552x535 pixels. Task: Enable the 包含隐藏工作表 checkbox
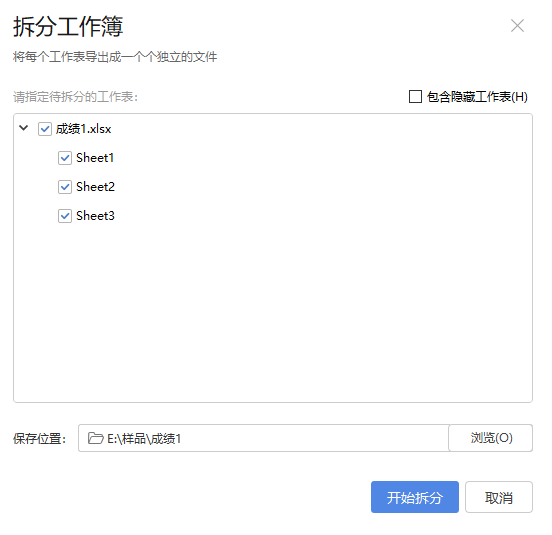pyautogui.click(x=415, y=96)
